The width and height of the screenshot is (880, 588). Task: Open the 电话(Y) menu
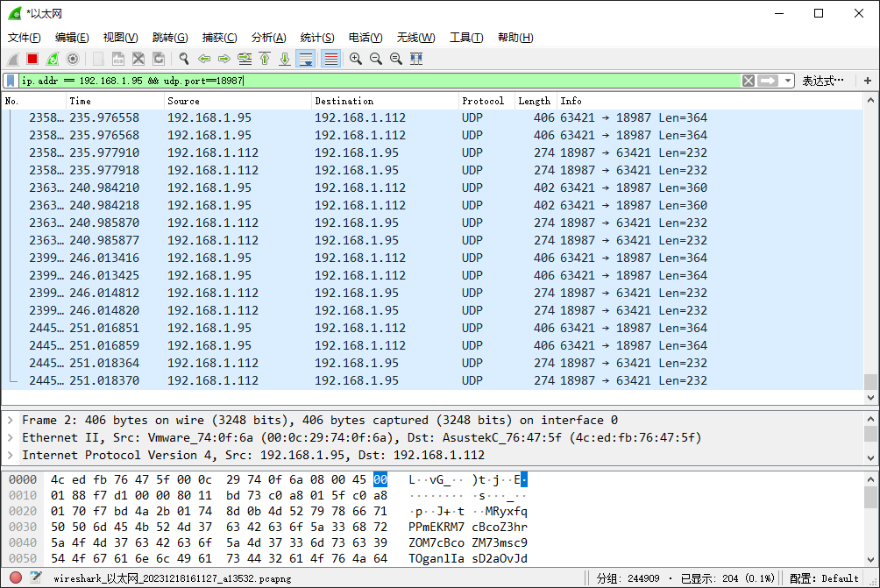click(365, 37)
